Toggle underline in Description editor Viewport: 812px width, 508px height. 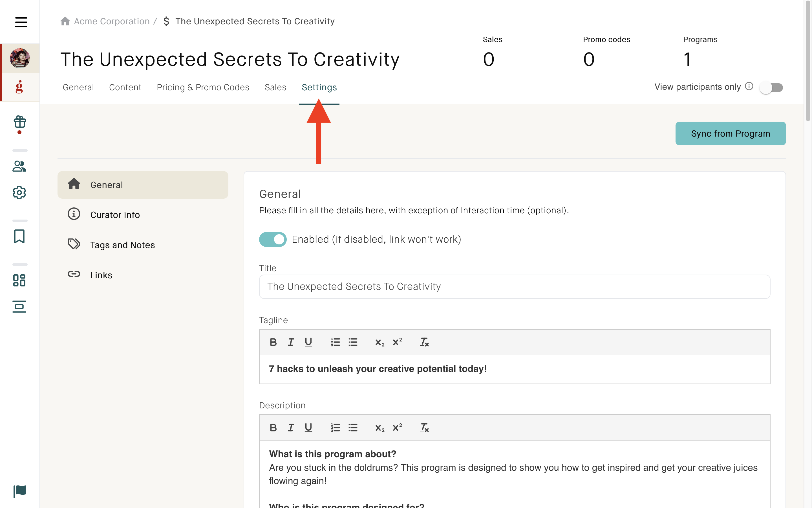coord(308,427)
